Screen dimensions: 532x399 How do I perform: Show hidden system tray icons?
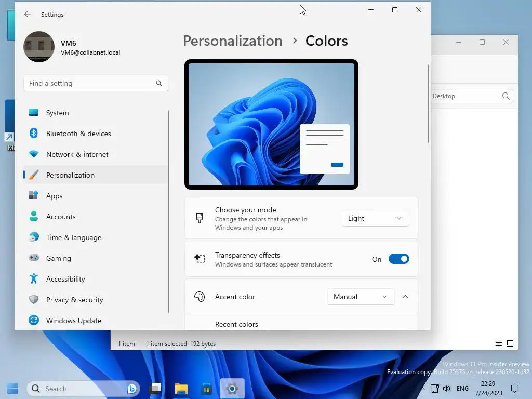(422, 389)
